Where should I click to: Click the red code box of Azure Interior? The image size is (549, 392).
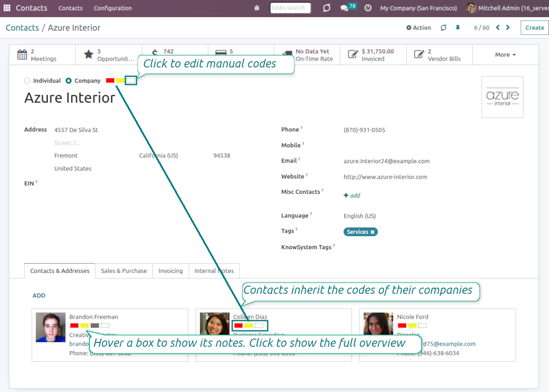coord(110,81)
